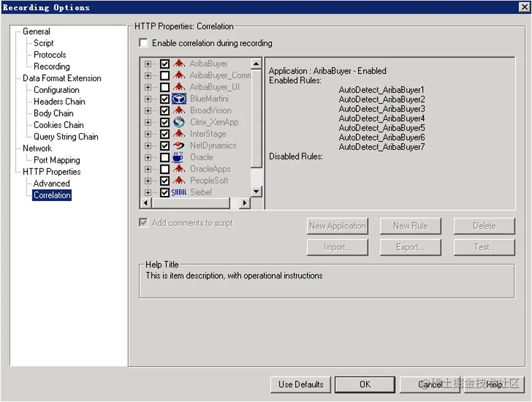532x402 pixels.
Task: Click the New Application button
Action: coord(338,226)
